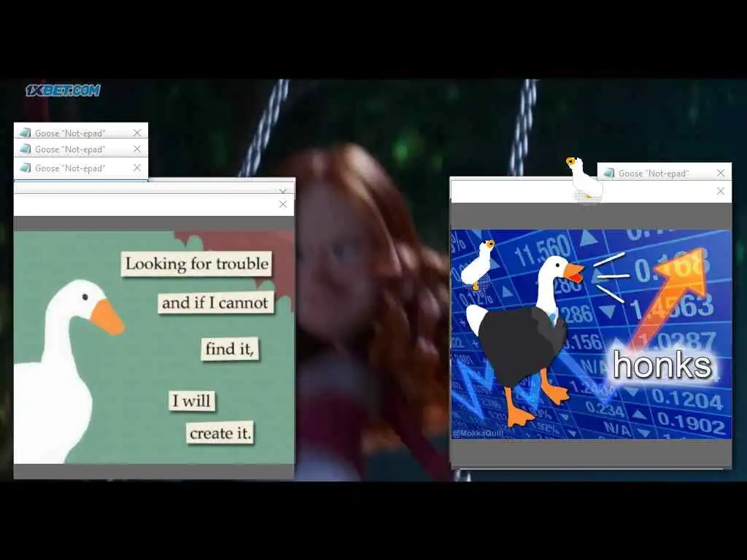Click the white desktop goose standing on the window edge
The height and width of the screenshot is (560, 747).
(x=584, y=179)
